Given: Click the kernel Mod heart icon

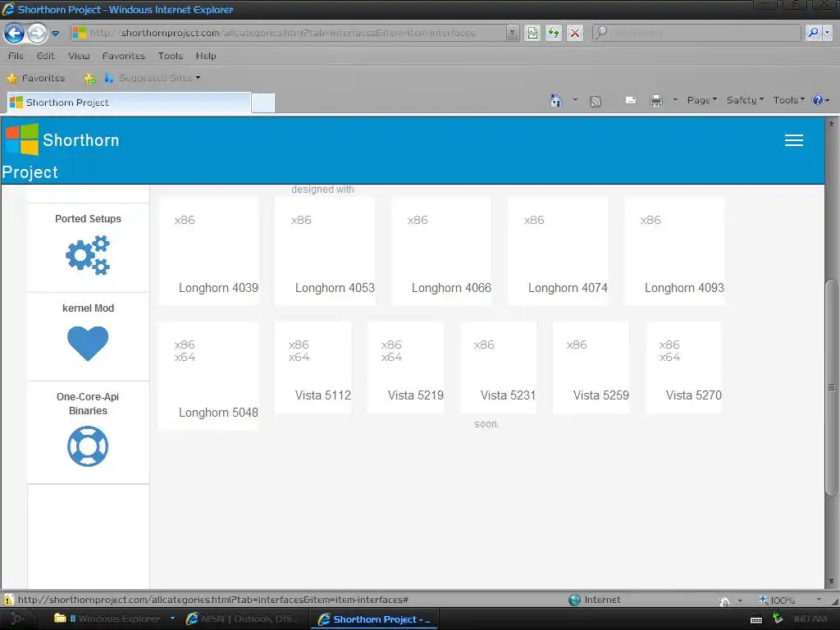Looking at the screenshot, I should pyautogui.click(x=88, y=343).
